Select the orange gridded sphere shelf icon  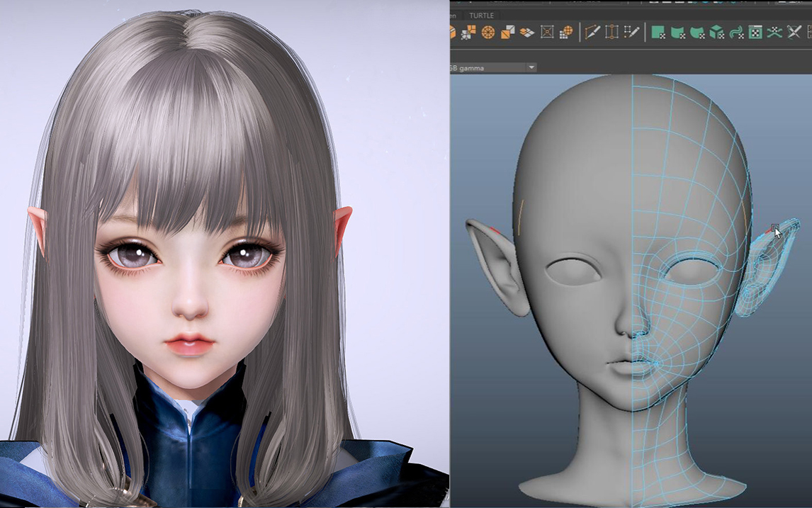click(x=566, y=32)
